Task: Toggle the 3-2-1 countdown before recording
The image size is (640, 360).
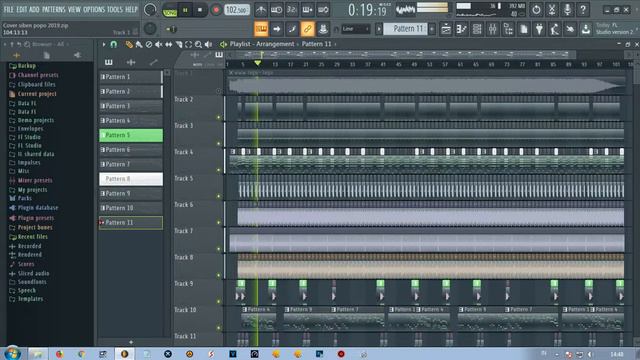Action: point(292,10)
